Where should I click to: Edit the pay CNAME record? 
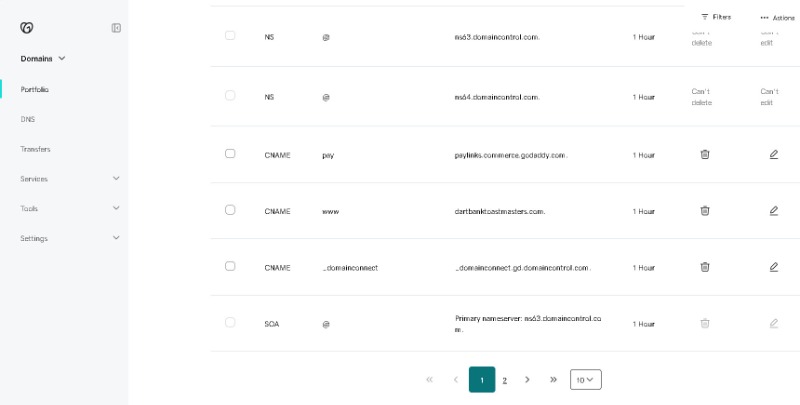pyautogui.click(x=773, y=154)
